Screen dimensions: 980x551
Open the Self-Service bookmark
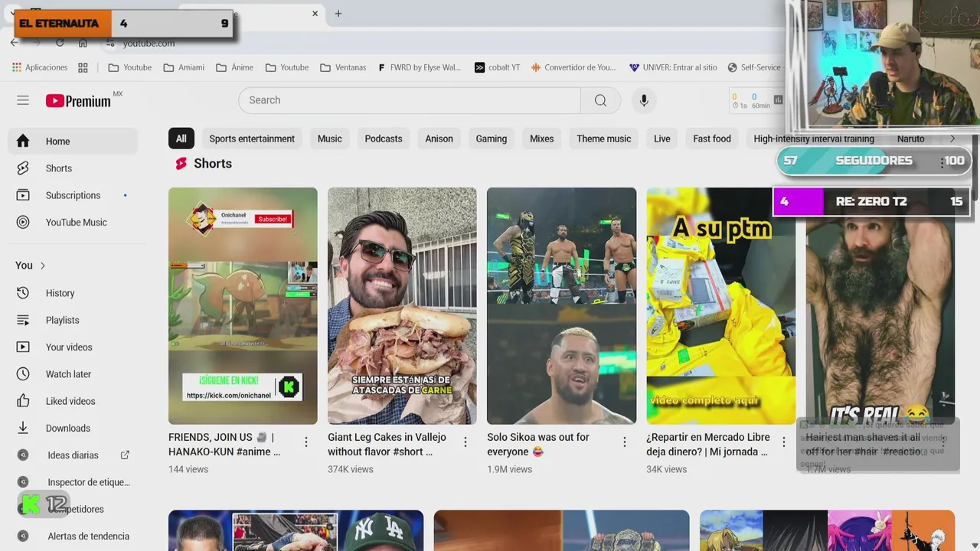click(755, 67)
